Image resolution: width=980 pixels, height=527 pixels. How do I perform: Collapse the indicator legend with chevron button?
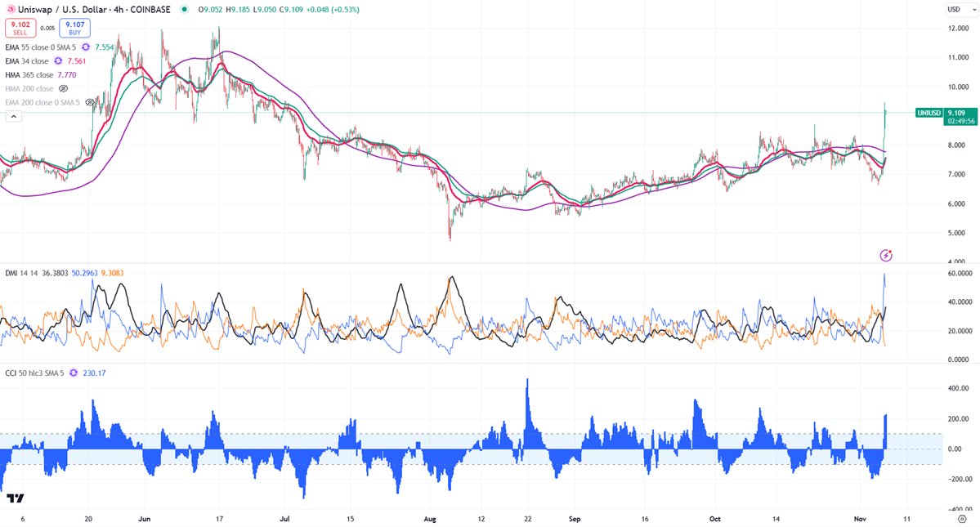pos(13,116)
